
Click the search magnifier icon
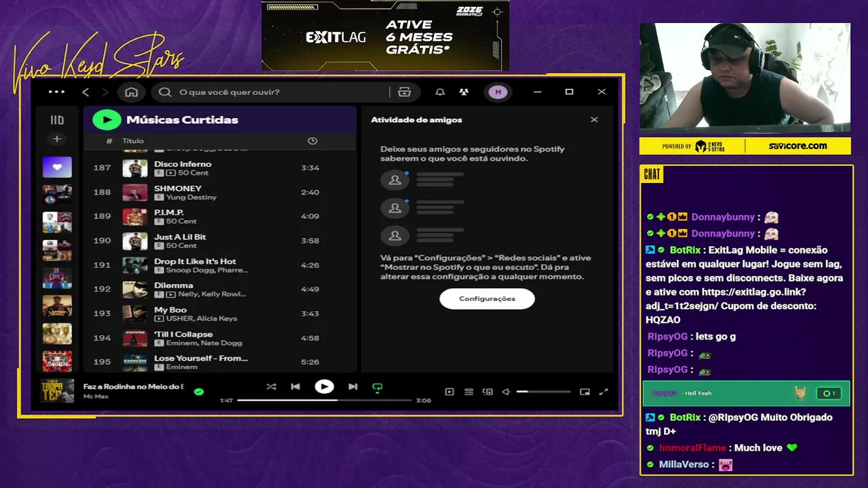[165, 92]
